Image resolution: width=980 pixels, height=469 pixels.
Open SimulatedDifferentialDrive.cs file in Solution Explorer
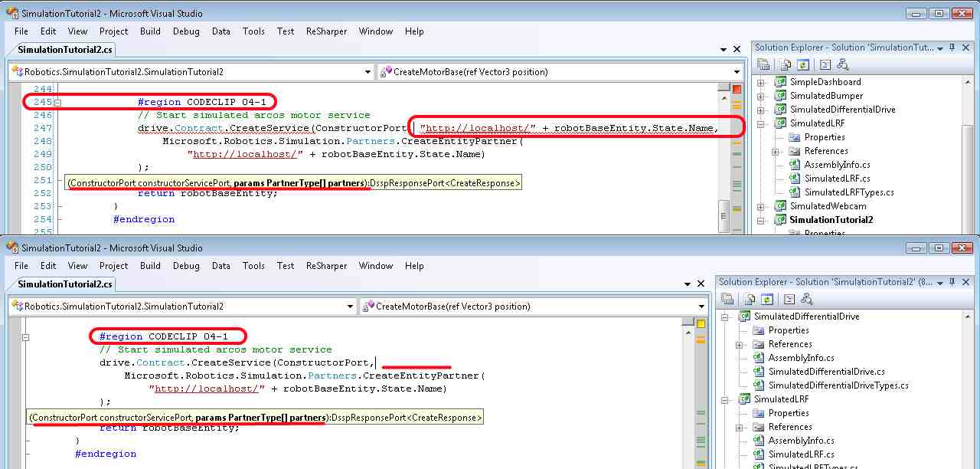[x=826, y=372]
